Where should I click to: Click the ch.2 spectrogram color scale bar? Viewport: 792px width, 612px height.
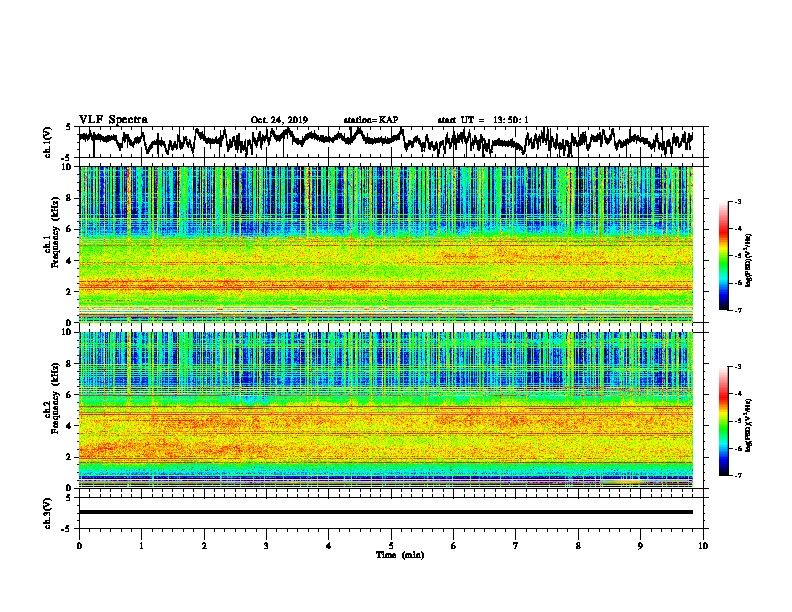pos(723,421)
